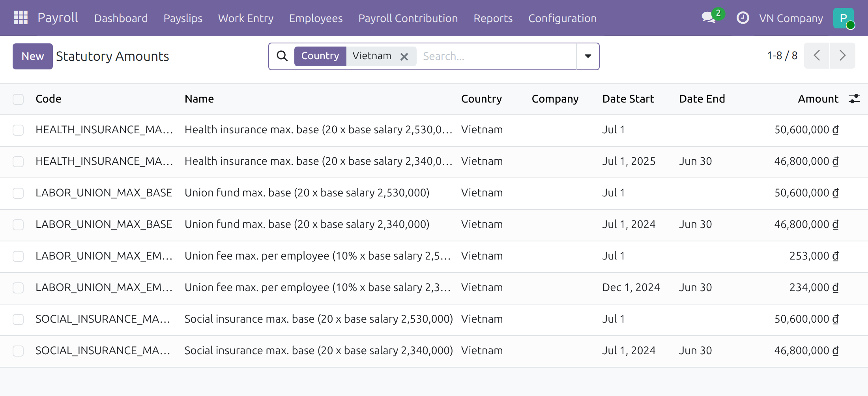Switch company via VN Company
The width and height of the screenshot is (868, 396).
[x=791, y=18]
